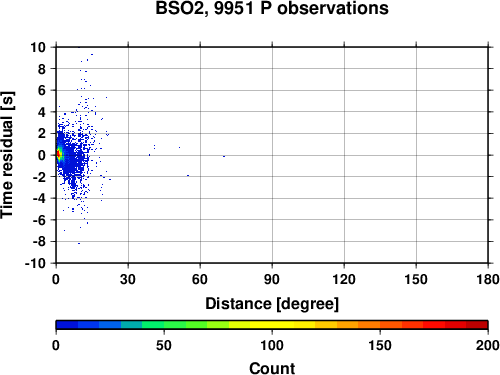Viewport: 500px width, 375px height.
Task: Click the y-axis tick label "6"
Action: 42,90
